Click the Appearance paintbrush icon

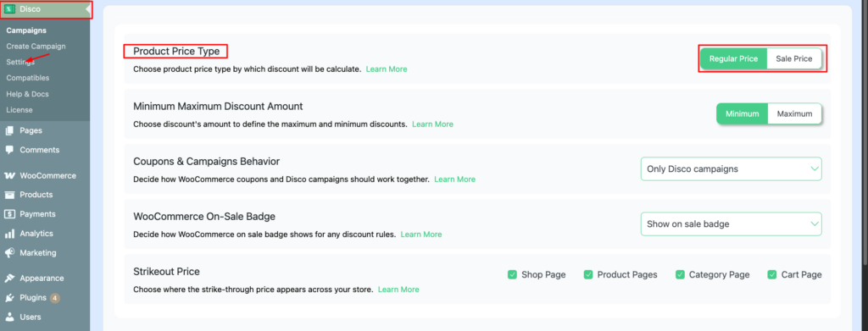(x=9, y=278)
